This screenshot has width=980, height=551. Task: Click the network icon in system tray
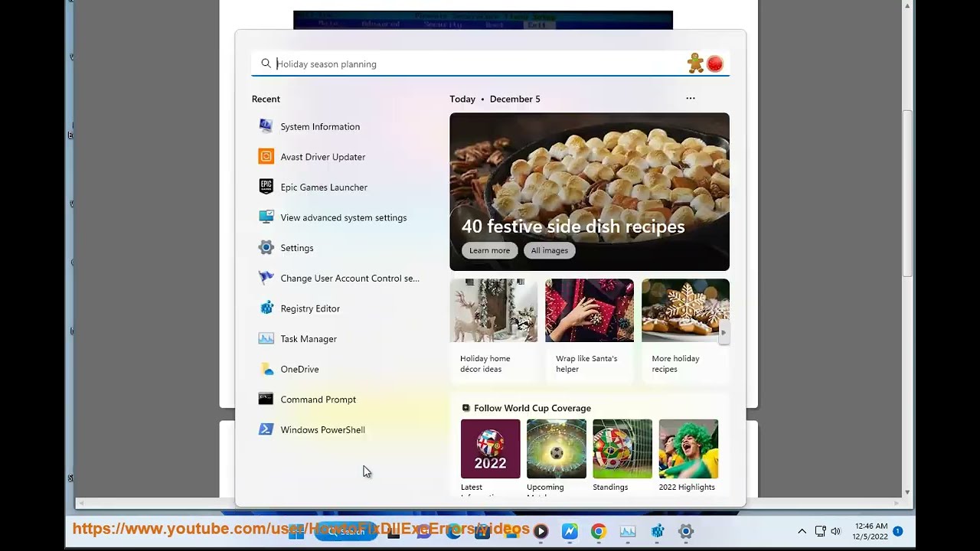click(x=820, y=531)
